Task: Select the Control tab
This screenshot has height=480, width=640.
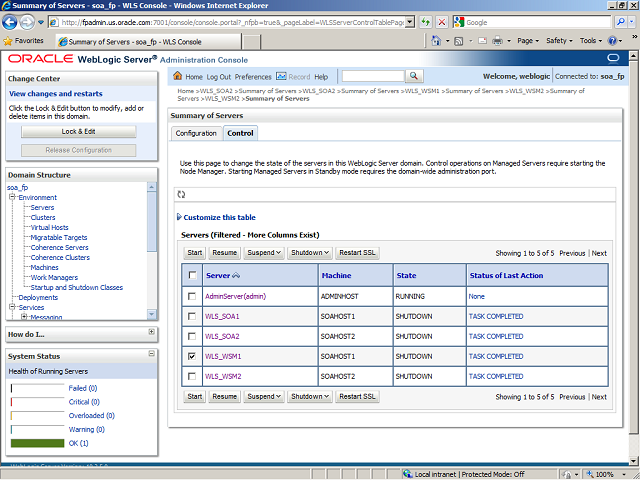Action: 240,133
